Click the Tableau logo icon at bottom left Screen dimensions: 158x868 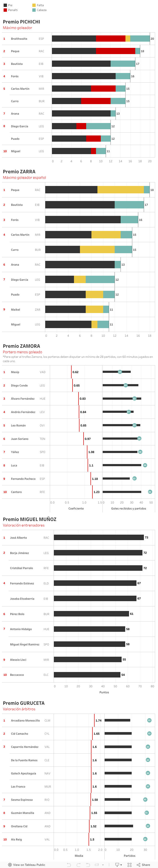click(10, 865)
